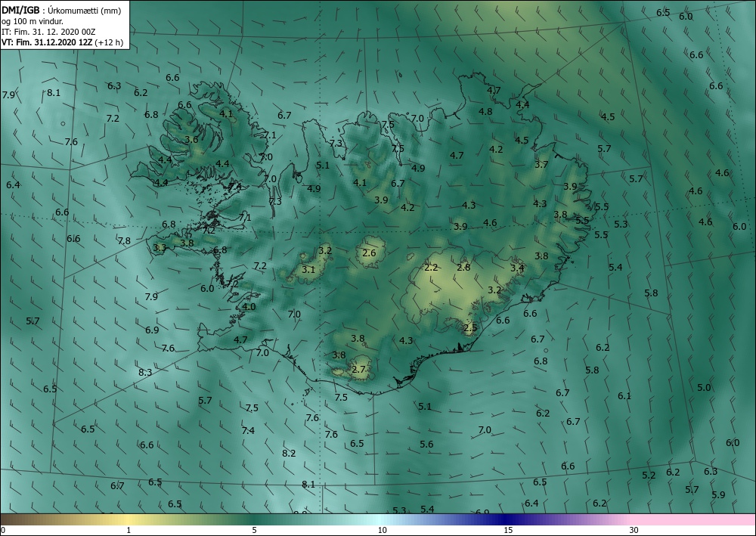756x536 pixels.
Task: Click the 2.7 value on the map
Action: (359, 370)
